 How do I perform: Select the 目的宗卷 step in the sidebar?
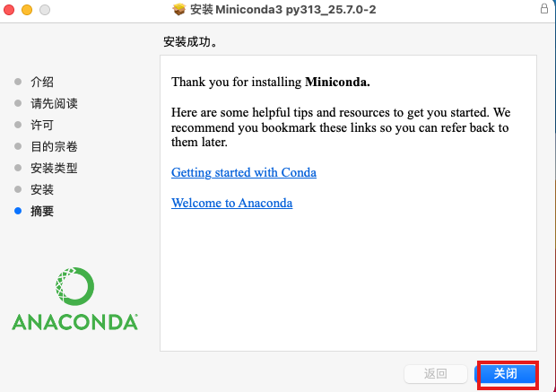(x=54, y=146)
